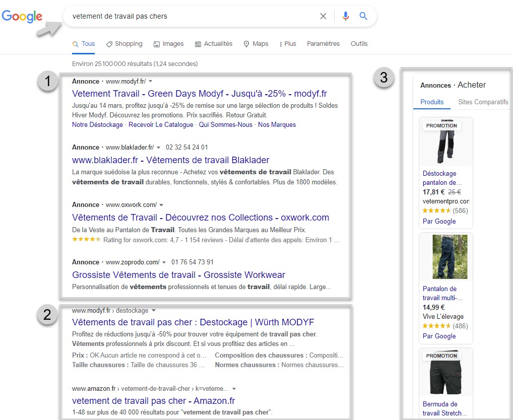Image resolution: width=513 pixels, height=420 pixels.
Task: Click into the search query field
Action: tap(193, 16)
